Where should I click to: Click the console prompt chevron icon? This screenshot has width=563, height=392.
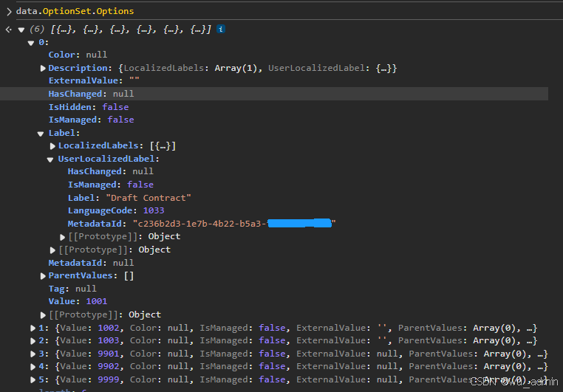coord(9,12)
